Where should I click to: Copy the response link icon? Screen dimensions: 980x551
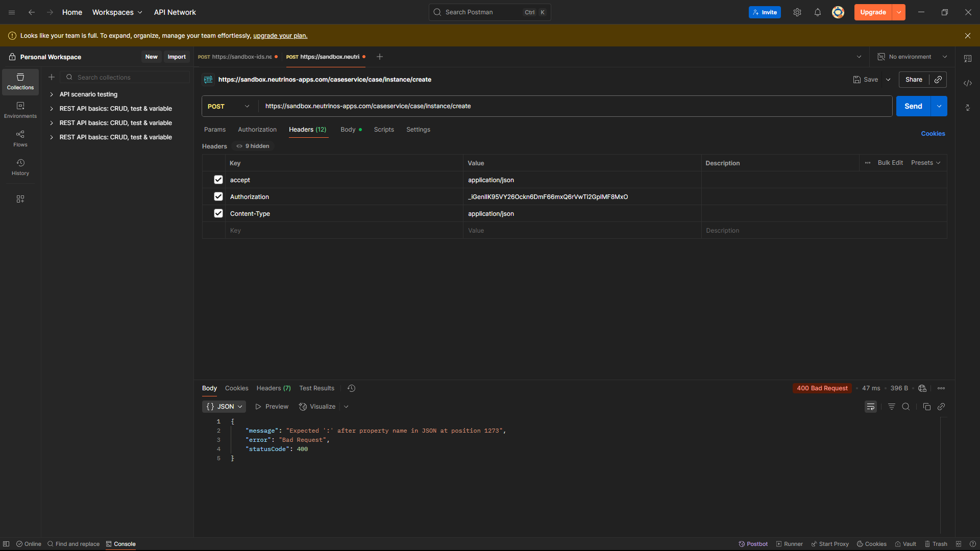point(941,407)
